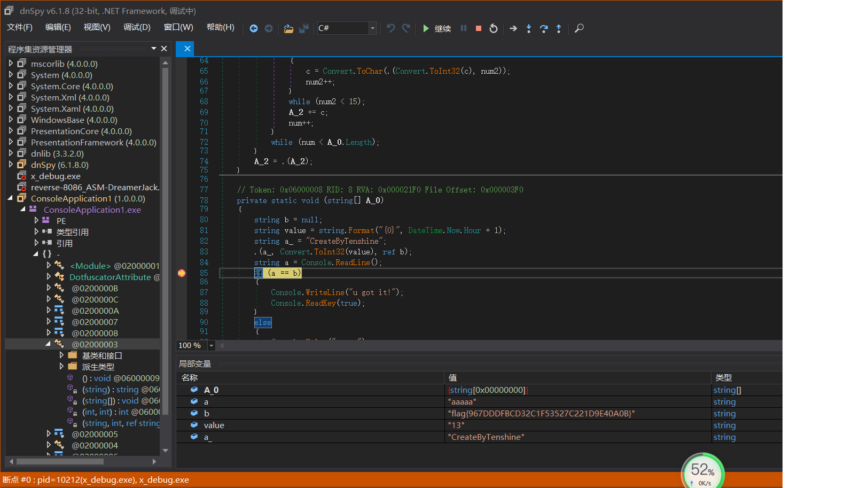Click the step out icon

point(559,28)
